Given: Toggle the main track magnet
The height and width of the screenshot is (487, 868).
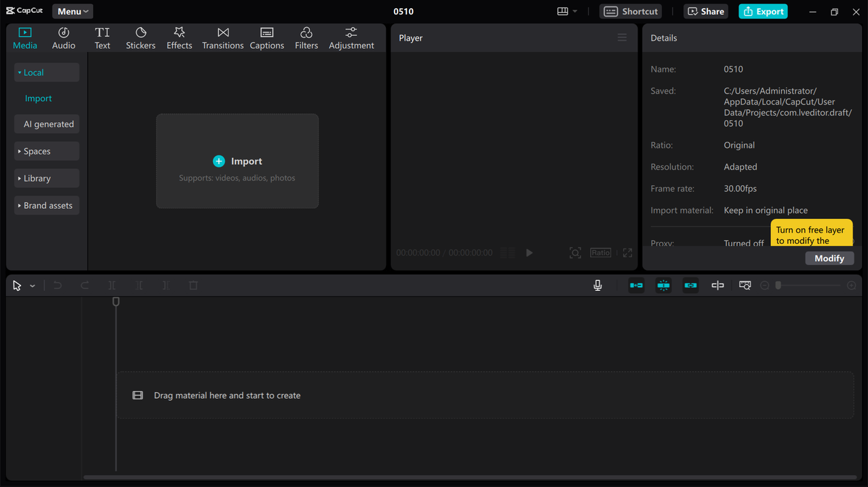Looking at the screenshot, I should (636, 286).
